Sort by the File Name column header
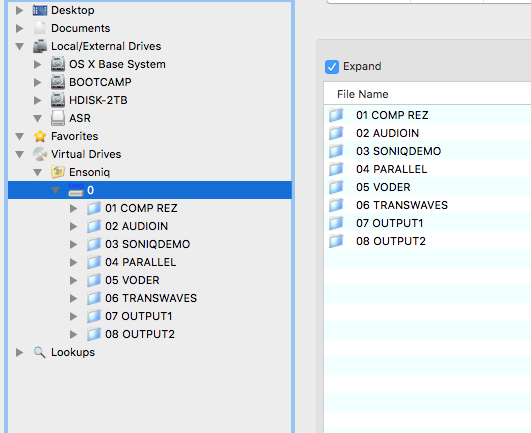Screen dimensions: 531x433 [x=363, y=94]
